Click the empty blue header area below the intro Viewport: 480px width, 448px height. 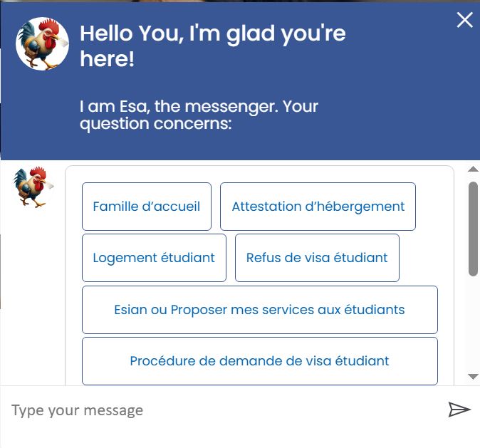240,147
